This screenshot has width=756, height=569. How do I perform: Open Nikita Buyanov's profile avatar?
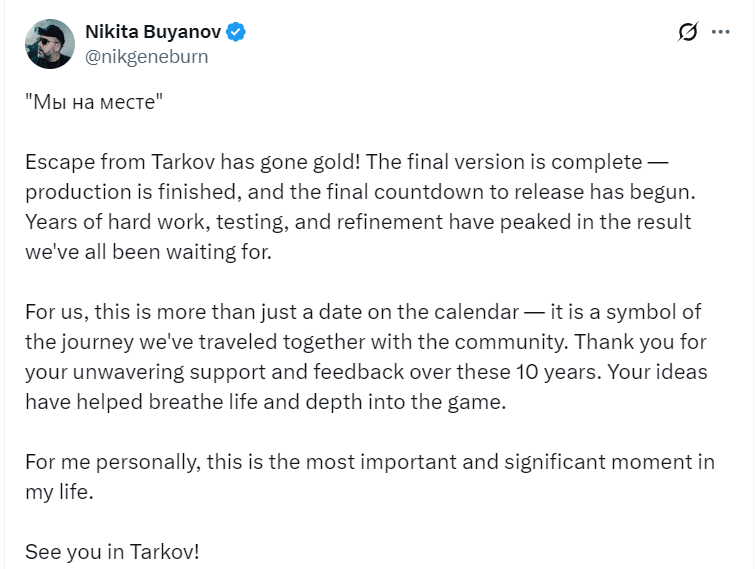pyautogui.click(x=49, y=44)
